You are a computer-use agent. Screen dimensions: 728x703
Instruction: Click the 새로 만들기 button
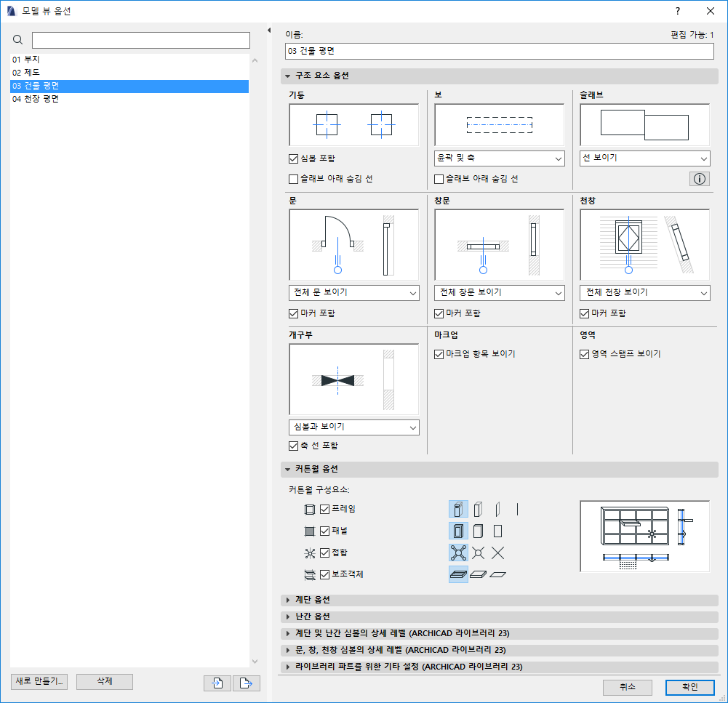38,682
